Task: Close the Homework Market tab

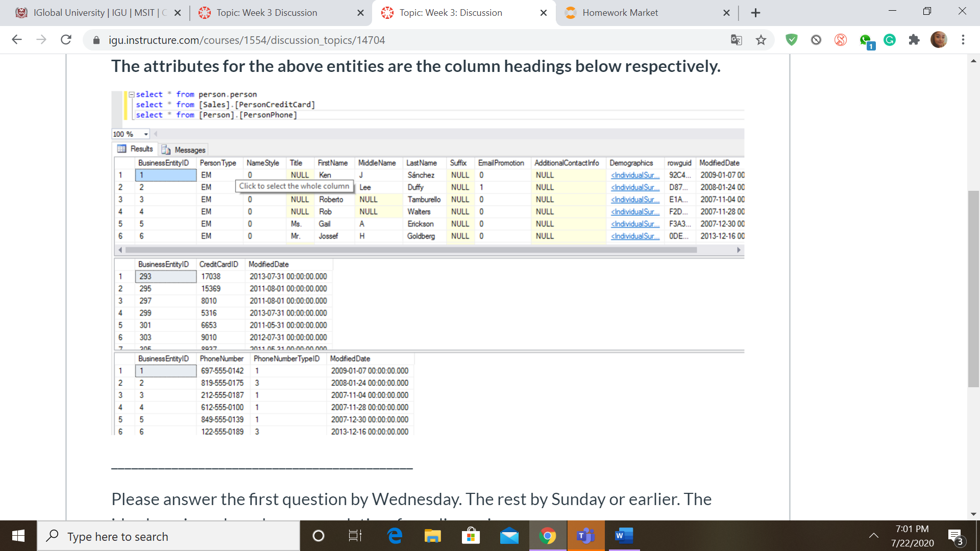Action: click(x=726, y=13)
